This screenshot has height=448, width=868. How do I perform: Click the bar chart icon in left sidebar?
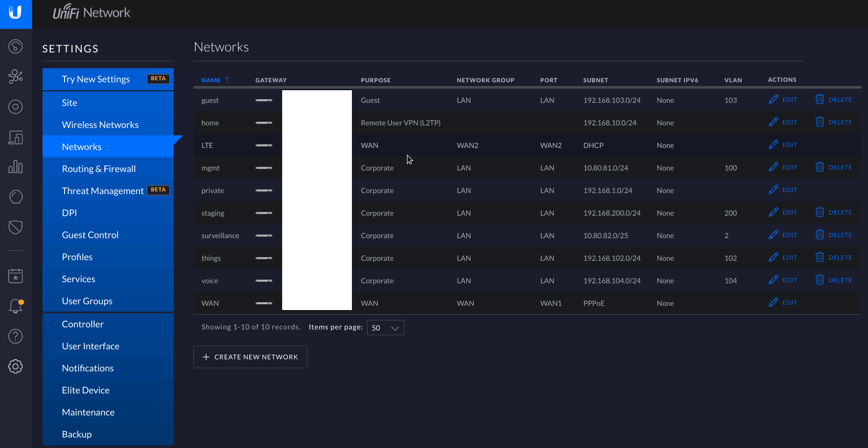16,167
